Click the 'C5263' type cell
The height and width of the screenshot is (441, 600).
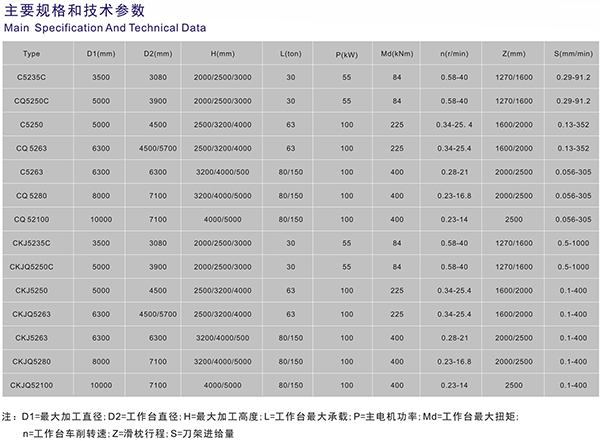point(31,172)
